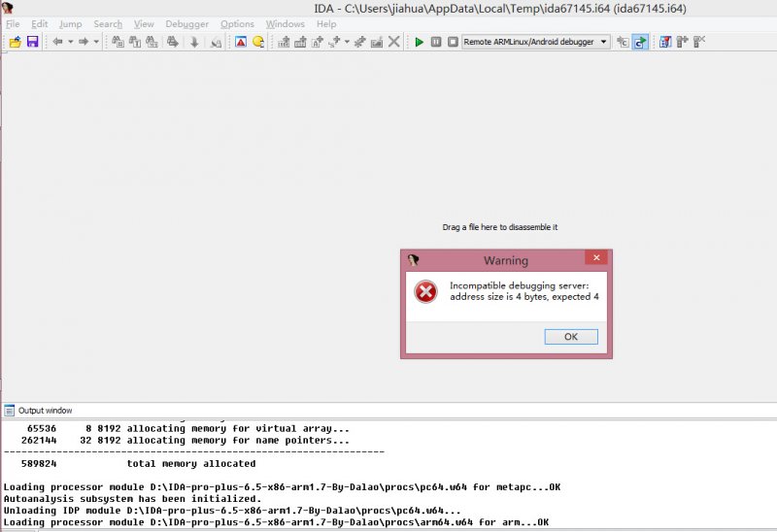Click the 'Output window' panel title
The image size is (777, 532).
click(45, 410)
